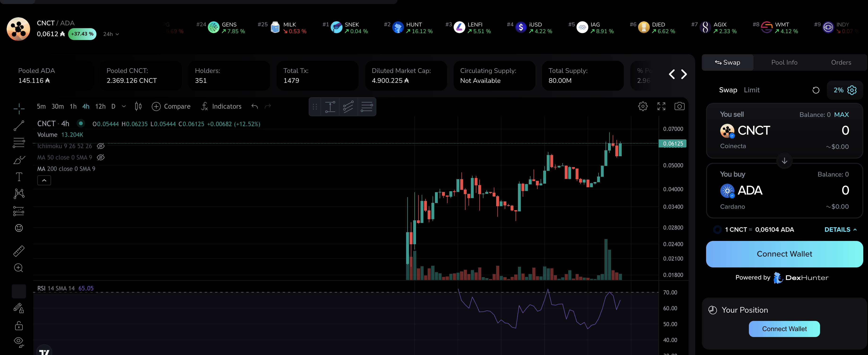Screen dimensions: 868x355
Task: Open the Indicators list
Action: [x=221, y=106]
